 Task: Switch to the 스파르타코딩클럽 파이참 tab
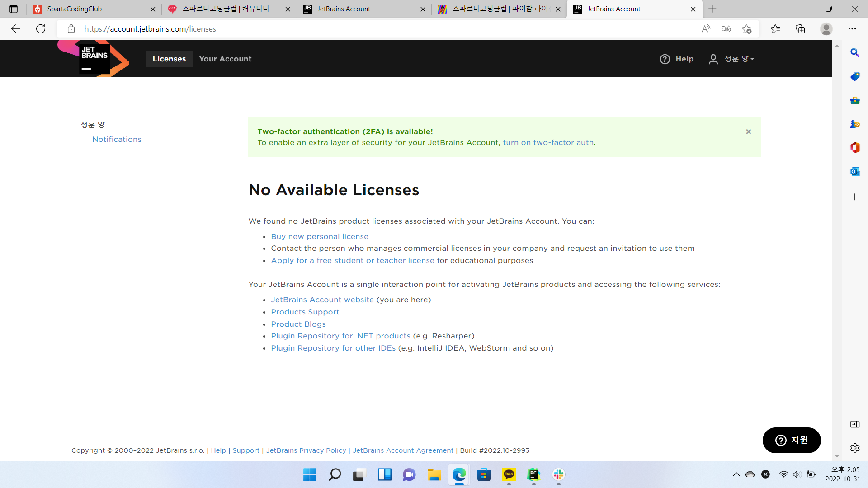499,9
